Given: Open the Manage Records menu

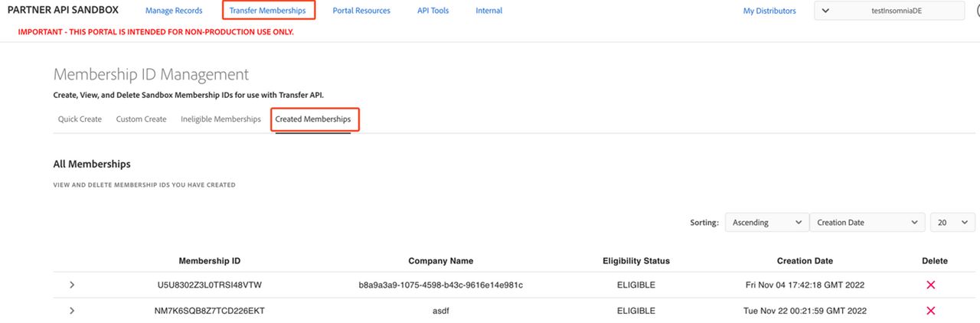Looking at the screenshot, I should (174, 11).
